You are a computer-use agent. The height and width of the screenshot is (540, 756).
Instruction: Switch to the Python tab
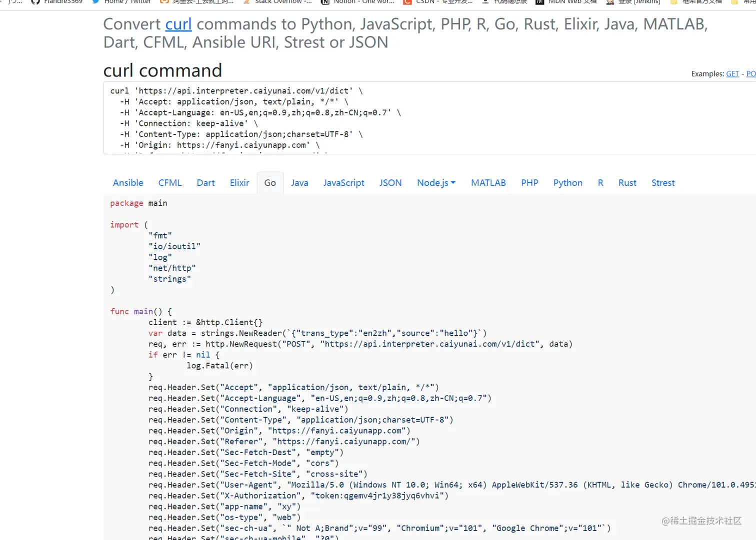567,183
